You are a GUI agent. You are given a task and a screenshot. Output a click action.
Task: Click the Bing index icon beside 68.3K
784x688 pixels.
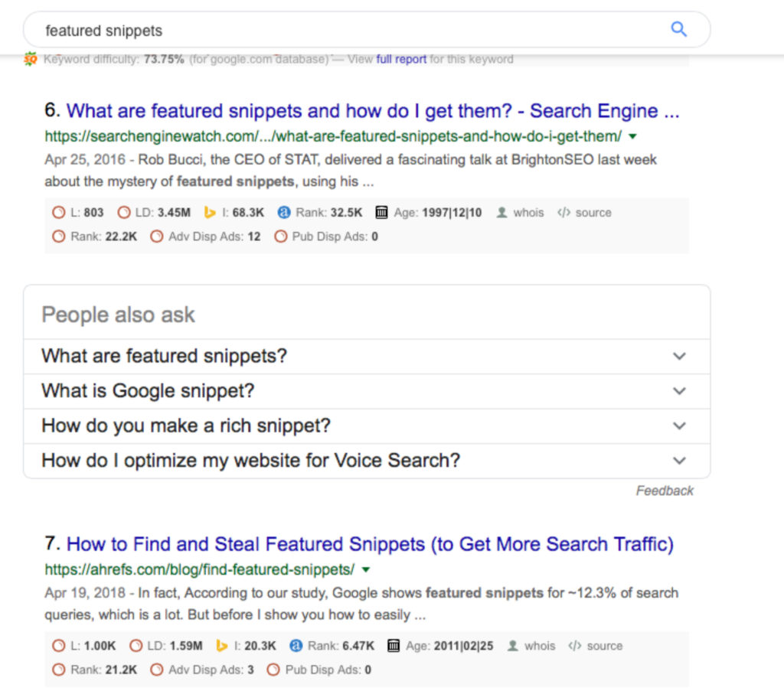[210, 212]
